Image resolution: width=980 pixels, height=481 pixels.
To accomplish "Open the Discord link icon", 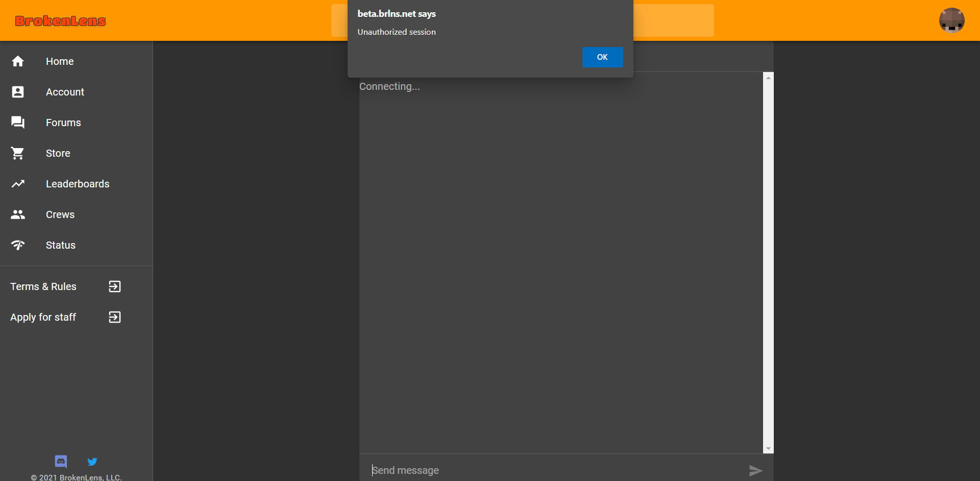I will tap(61, 462).
